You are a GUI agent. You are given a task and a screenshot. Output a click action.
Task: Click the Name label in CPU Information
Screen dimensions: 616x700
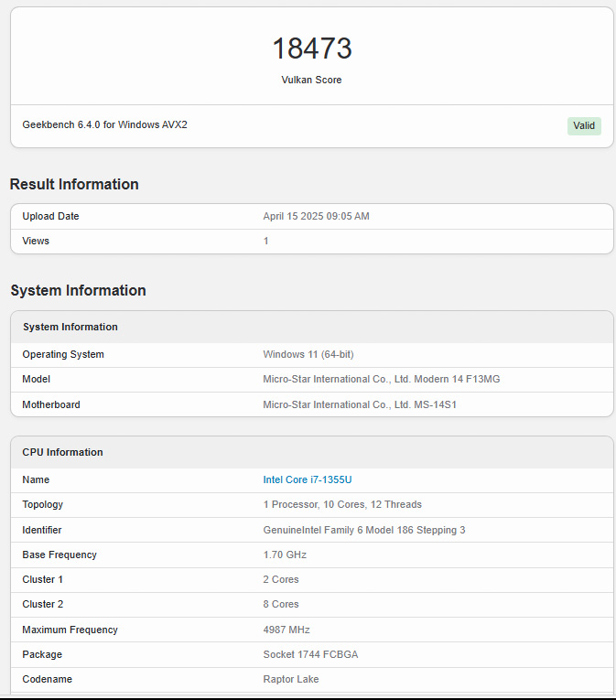coord(36,479)
